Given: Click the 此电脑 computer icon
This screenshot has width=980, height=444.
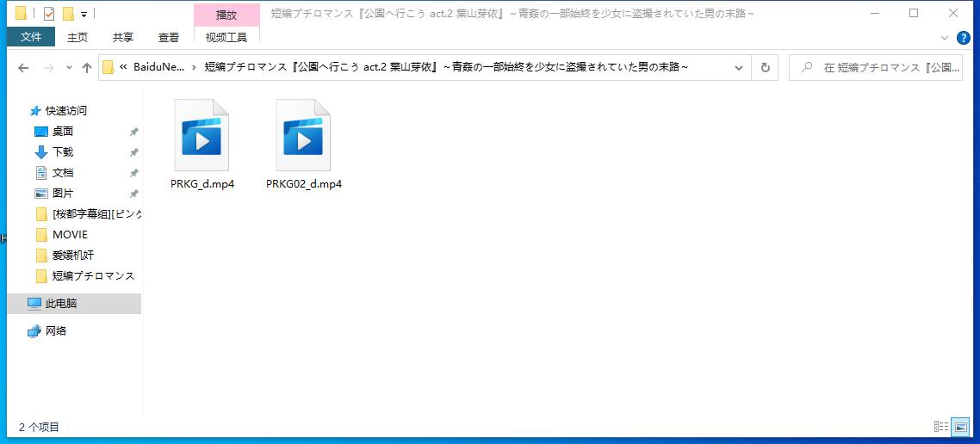Looking at the screenshot, I should pyautogui.click(x=34, y=304).
